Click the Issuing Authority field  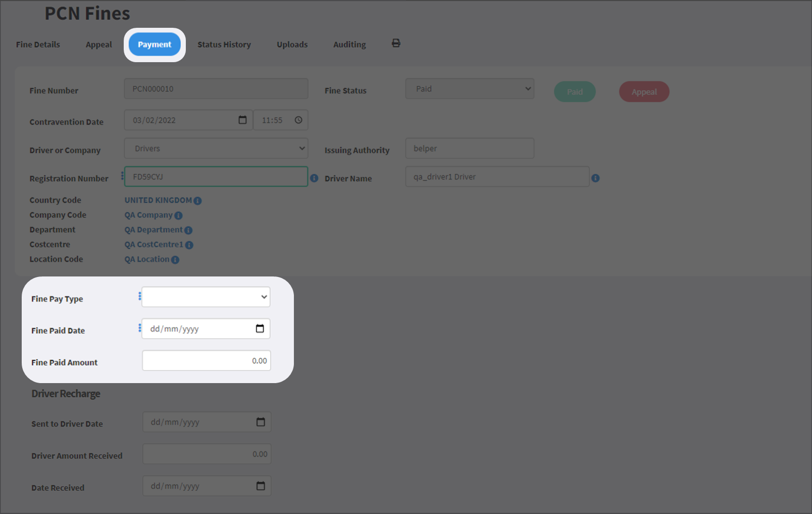point(470,148)
